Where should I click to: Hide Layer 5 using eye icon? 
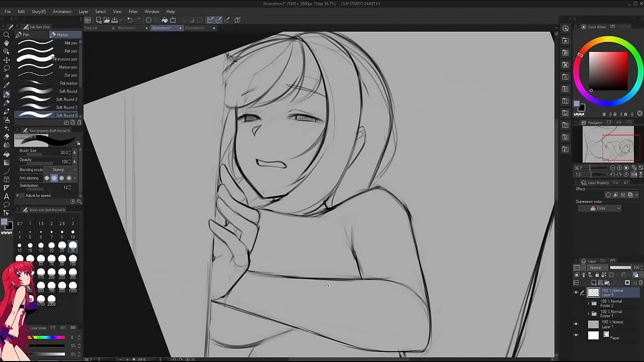(x=576, y=293)
